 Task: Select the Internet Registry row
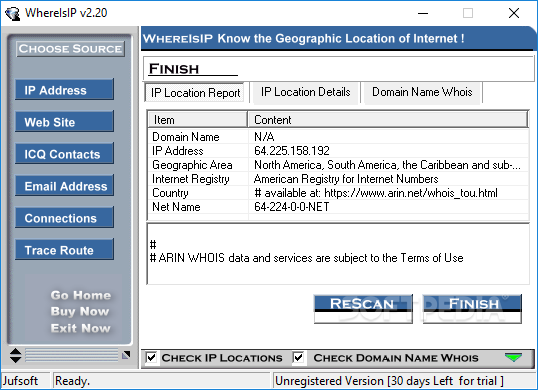(x=338, y=179)
